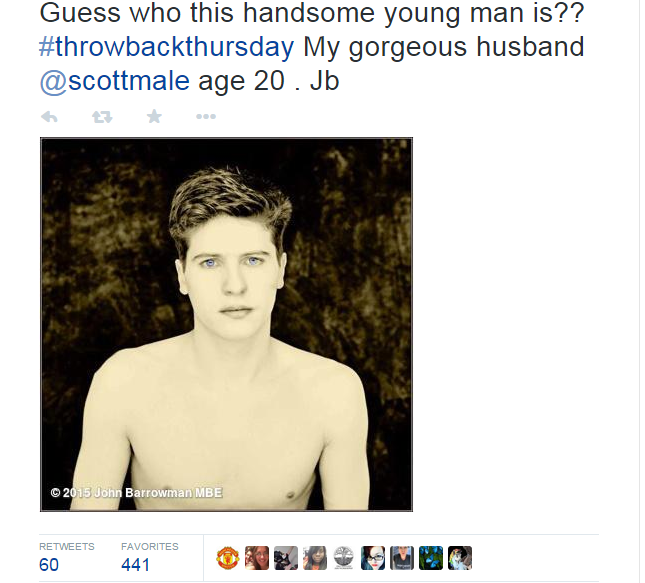Open the fourth user avatar
Image resolution: width=645 pixels, height=583 pixels.
315,557
